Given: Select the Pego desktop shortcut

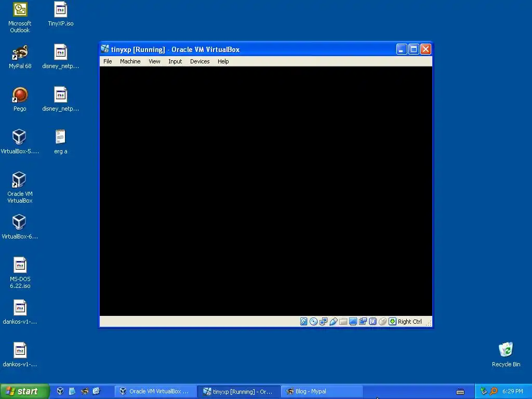Looking at the screenshot, I should pyautogui.click(x=20, y=99).
